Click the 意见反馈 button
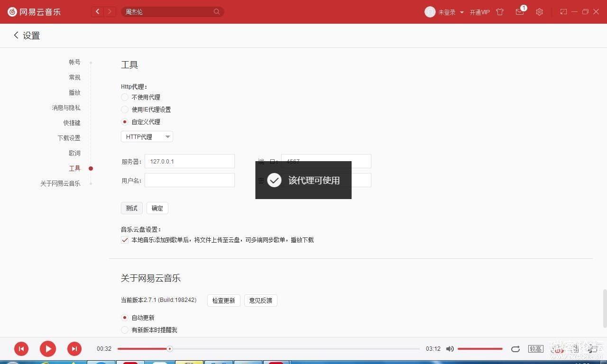Image resolution: width=607 pixels, height=364 pixels. (x=261, y=300)
